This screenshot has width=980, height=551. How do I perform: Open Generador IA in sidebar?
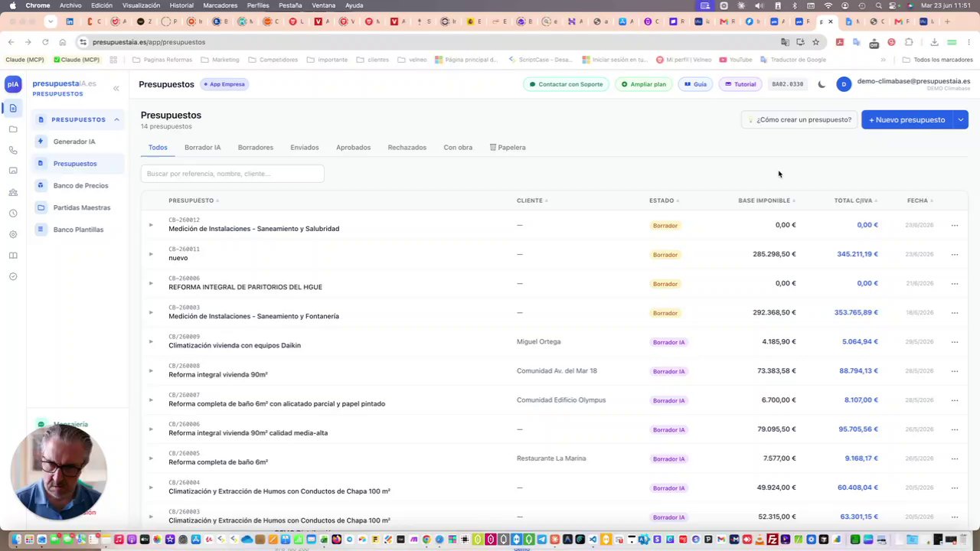point(74,142)
